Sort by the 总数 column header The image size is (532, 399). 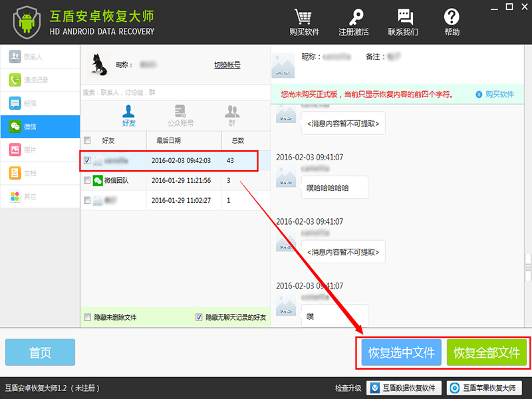[245, 140]
